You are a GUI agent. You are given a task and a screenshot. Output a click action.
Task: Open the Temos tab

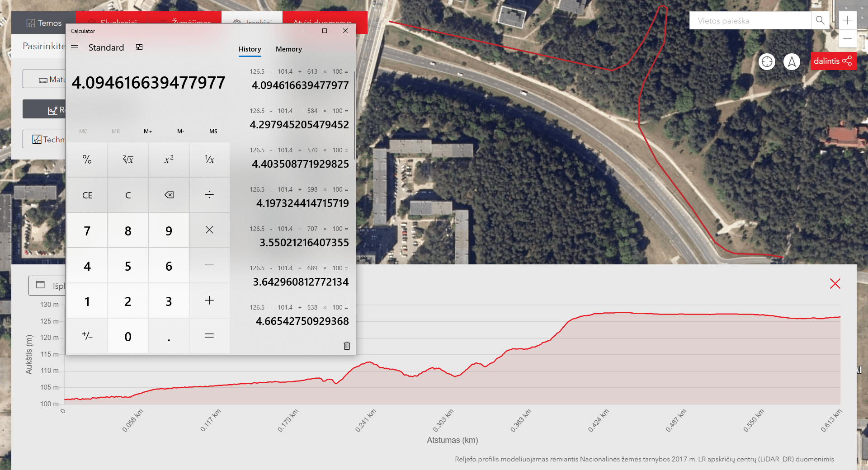click(44, 23)
